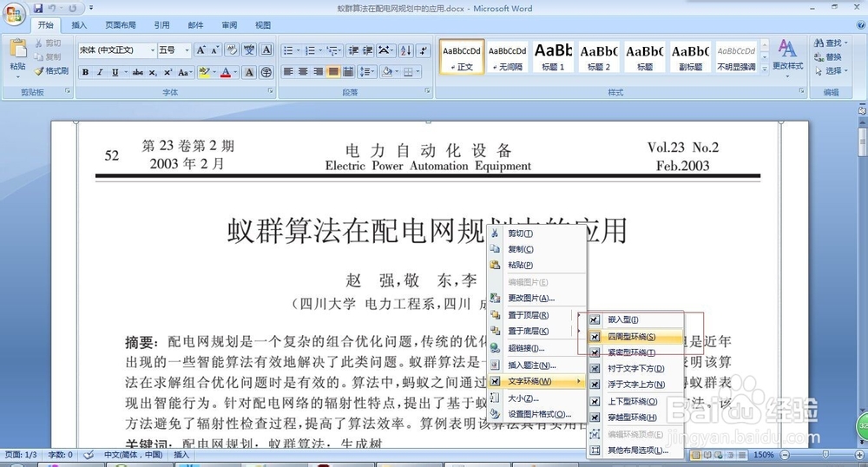Image resolution: width=868 pixels, height=467 pixels.
Task: Click the red font color A button
Action: click(226, 72)
